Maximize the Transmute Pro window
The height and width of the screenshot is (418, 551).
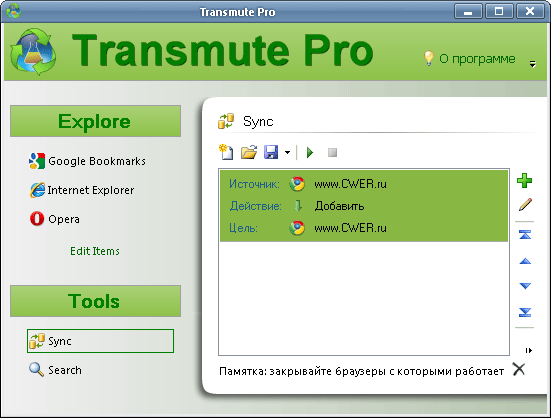pyautogui.click(x=499, y=11)
